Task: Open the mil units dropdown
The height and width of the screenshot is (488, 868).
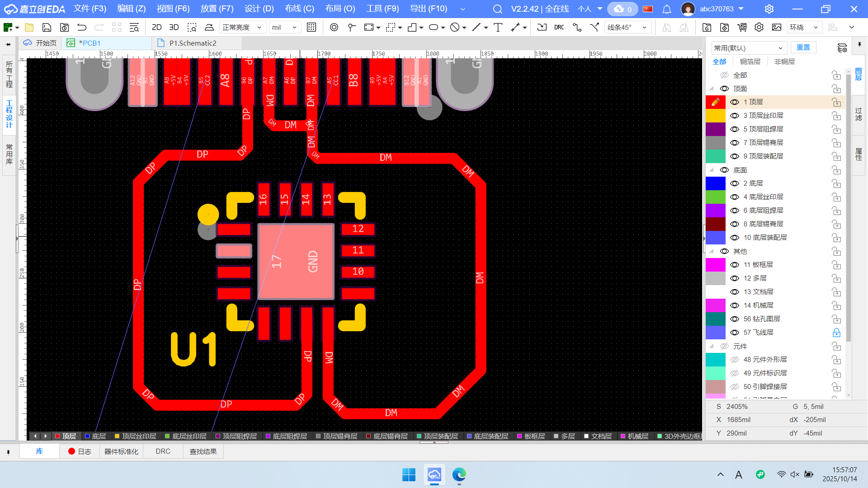Action: (x=285, y=28)
